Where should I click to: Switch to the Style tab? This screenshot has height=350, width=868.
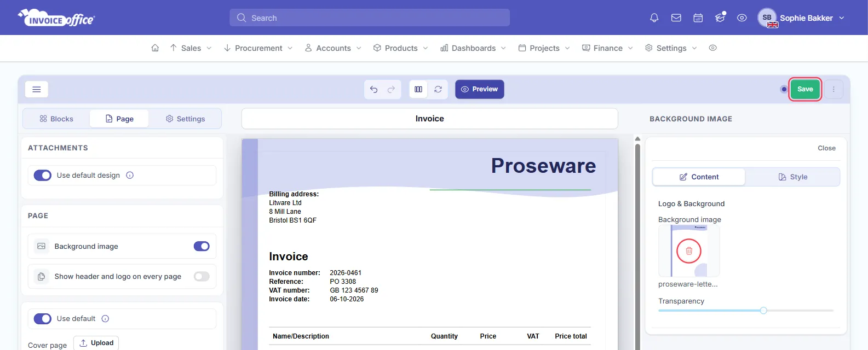(792, 177)
